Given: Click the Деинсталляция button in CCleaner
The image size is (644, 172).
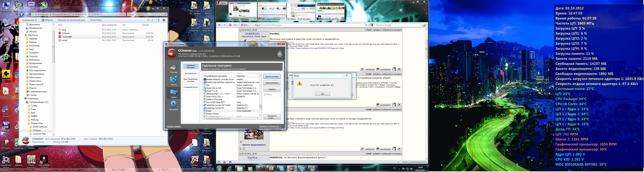Looking at the screenshot, I should (272, 76).
